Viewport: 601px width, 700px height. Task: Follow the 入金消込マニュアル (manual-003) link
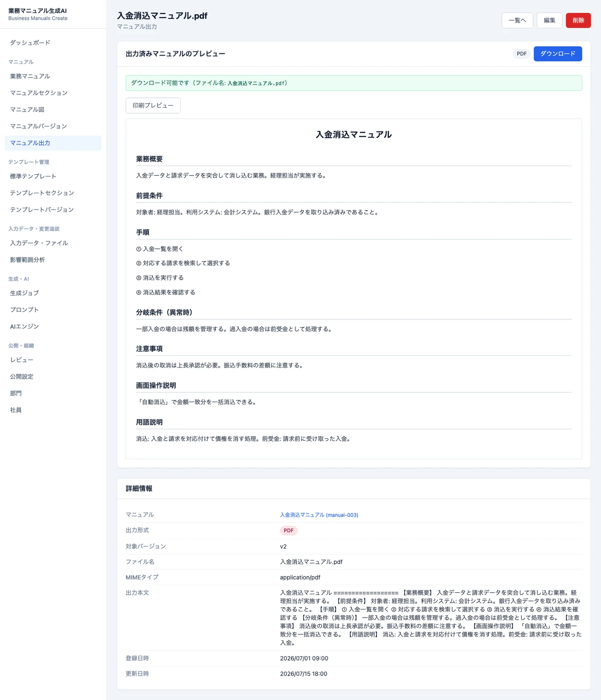[x=319, y=515]
